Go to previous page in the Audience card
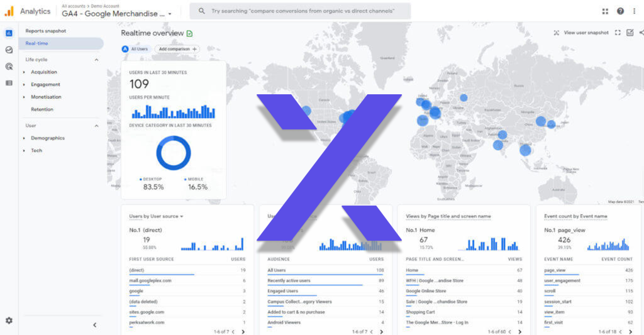Viewport: 644px width, 335px height. 372,332
